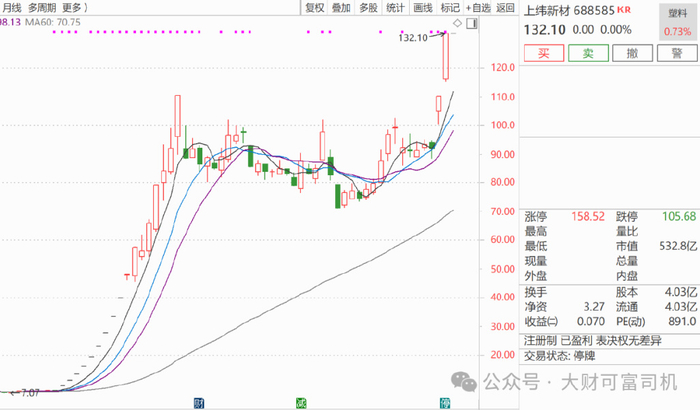Screen dimensions: 700x410
Task: Click the 警 alert button
Action: (676, 52)
